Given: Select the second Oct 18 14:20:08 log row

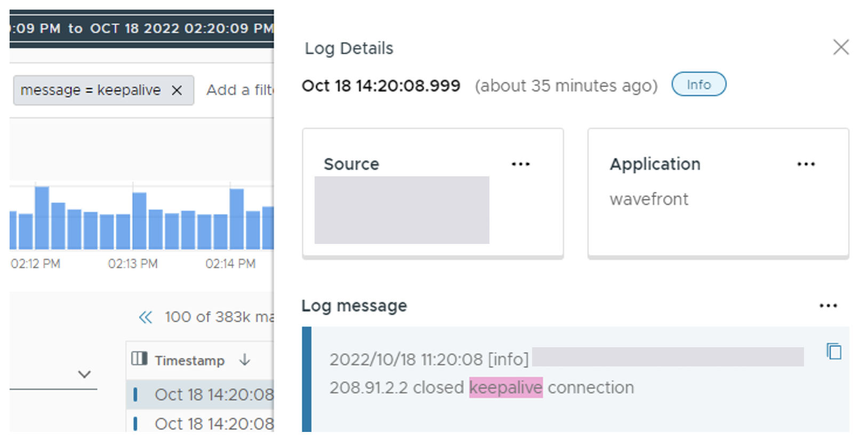Looking at the screenshot, I should point(200,423).
